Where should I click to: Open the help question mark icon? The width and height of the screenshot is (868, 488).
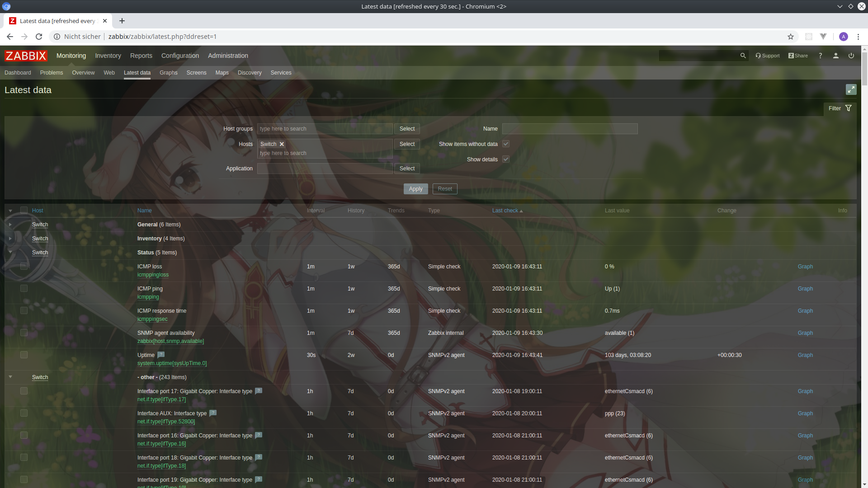[x=820, y=56]
